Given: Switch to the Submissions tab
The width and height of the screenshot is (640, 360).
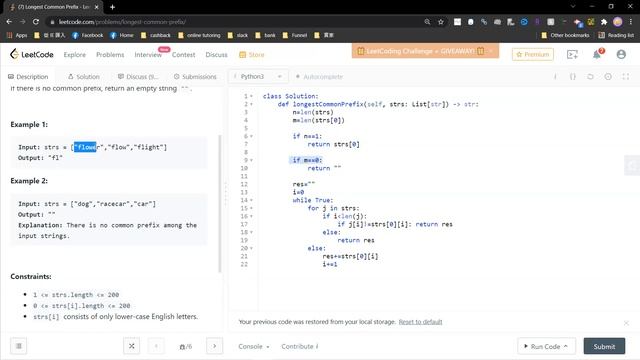Looking at the screenshot, I should (195, 77).
